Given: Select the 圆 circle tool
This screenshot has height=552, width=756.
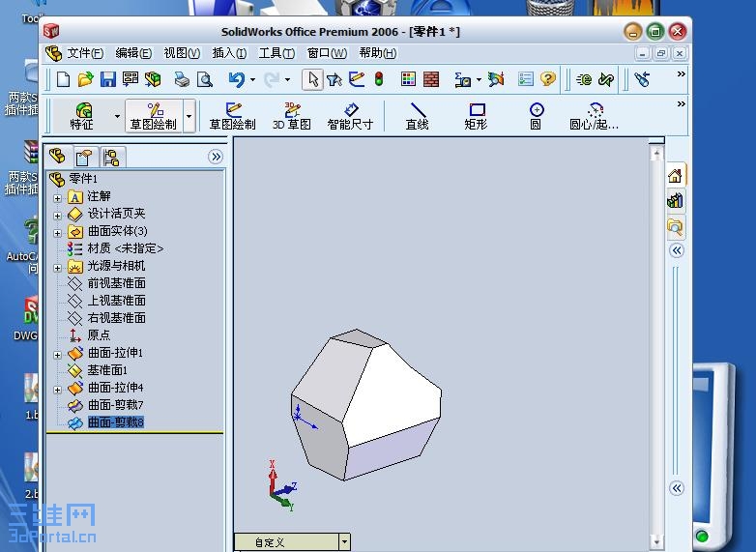Looking at the screenshot, I should click(x=537, y=116).
